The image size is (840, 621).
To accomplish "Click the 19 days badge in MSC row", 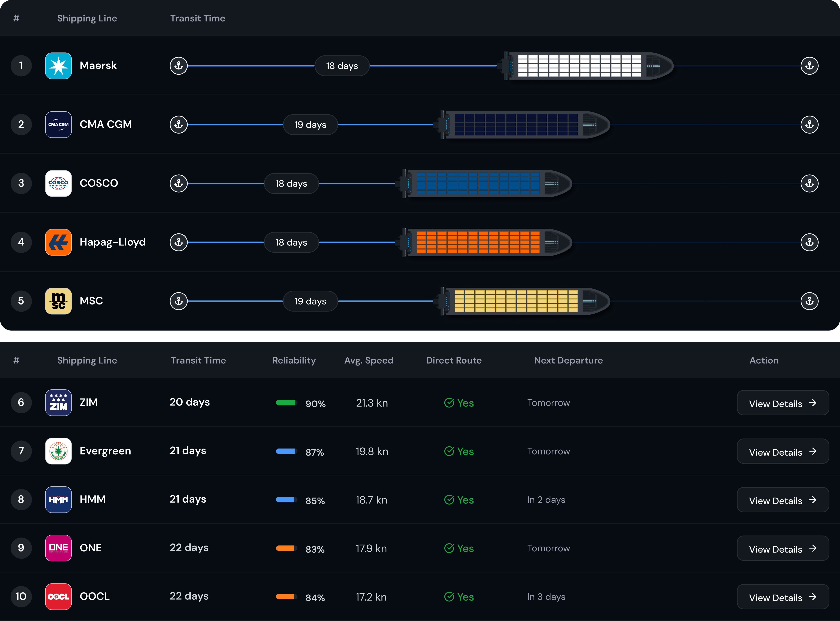I will tap(310, 301).
